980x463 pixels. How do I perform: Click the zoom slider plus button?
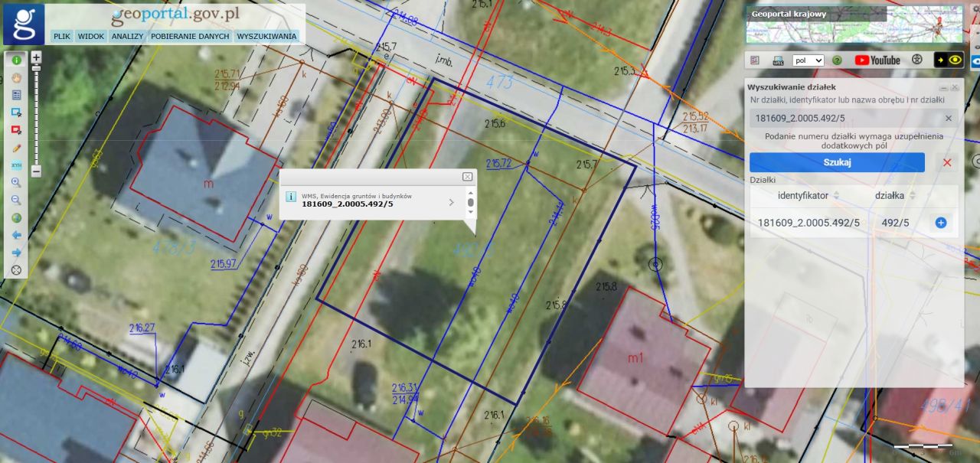(36, 57)
